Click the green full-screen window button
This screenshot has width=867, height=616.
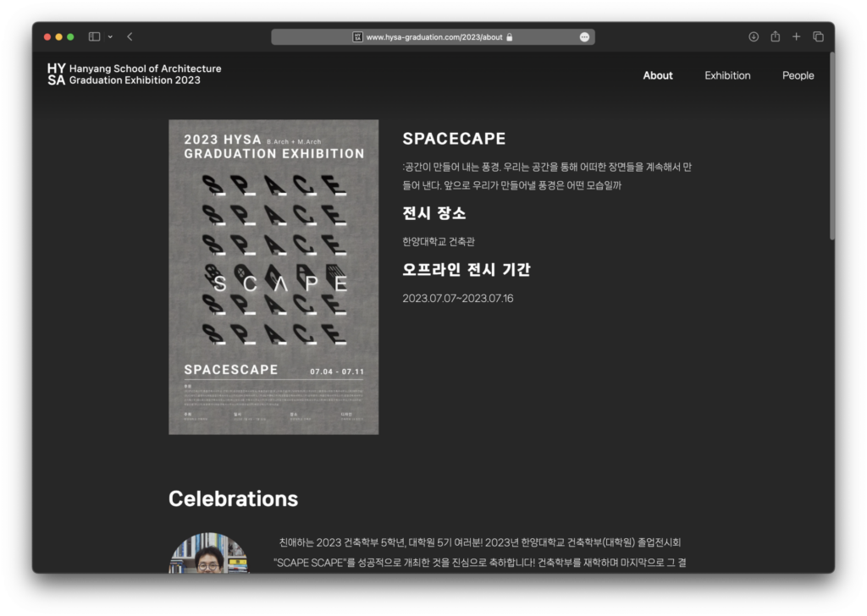[70, 37]
